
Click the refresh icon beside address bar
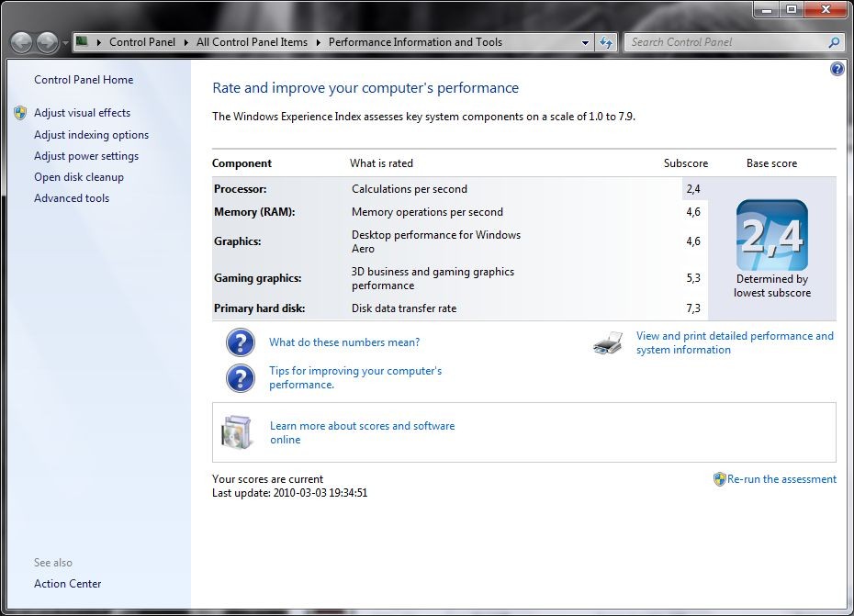(606, 42)
